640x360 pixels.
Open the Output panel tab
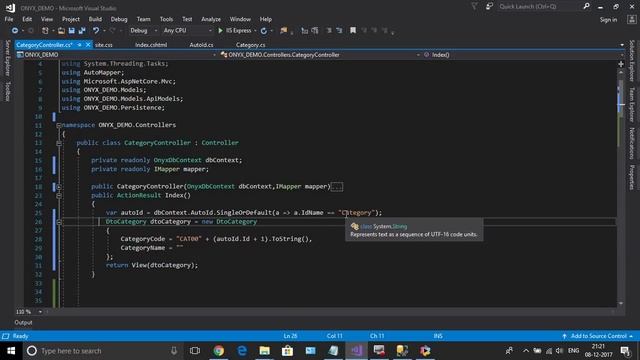point(23,322)
